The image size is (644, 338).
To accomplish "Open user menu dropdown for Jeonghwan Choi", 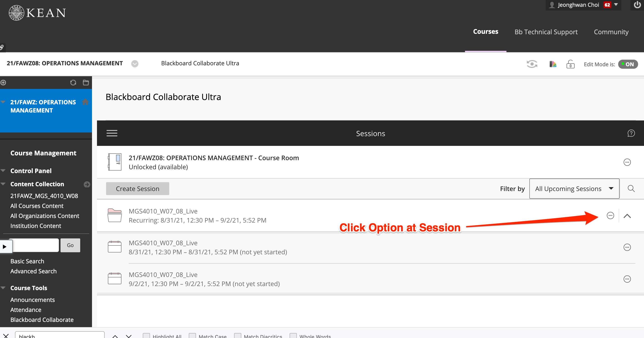I will click(x=616, y=5).
